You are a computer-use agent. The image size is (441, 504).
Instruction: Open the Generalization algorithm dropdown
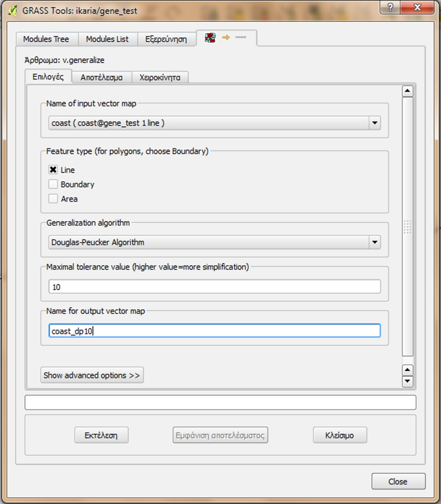(x=215, y=242)
